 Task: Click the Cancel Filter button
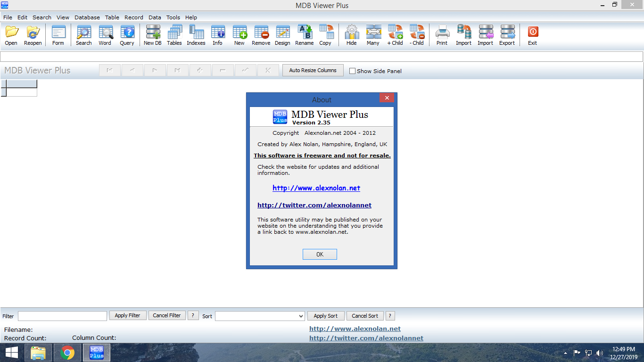[x=167, y=316]
